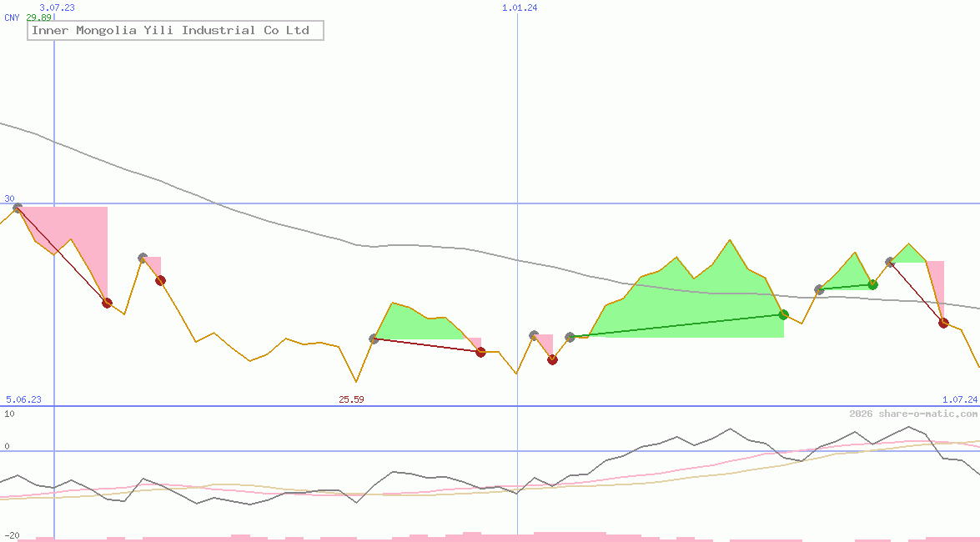Click the indicator scale value 10

click(9, 414)
